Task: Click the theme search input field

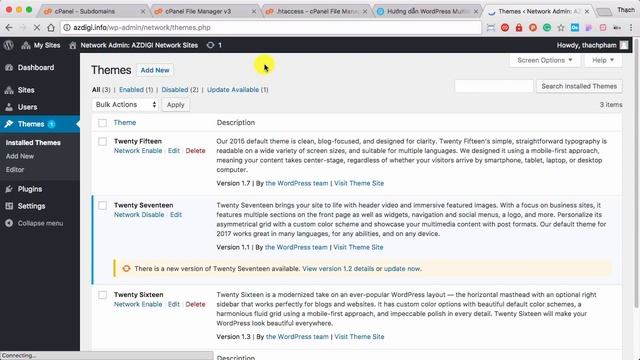Action: [494, 86]
